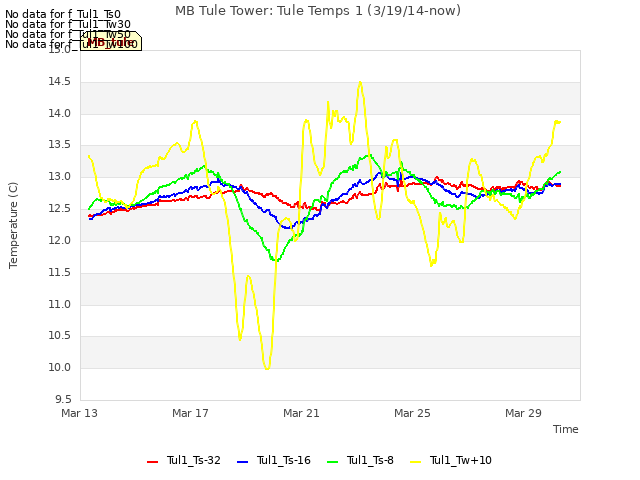Toggle the Tul1_Tw+10 legend label

[x=460, y=460]
